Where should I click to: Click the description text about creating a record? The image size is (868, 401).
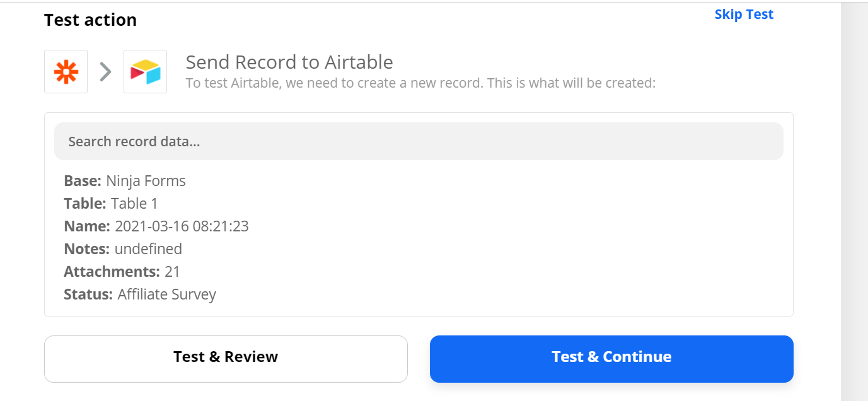pos(420,83)
